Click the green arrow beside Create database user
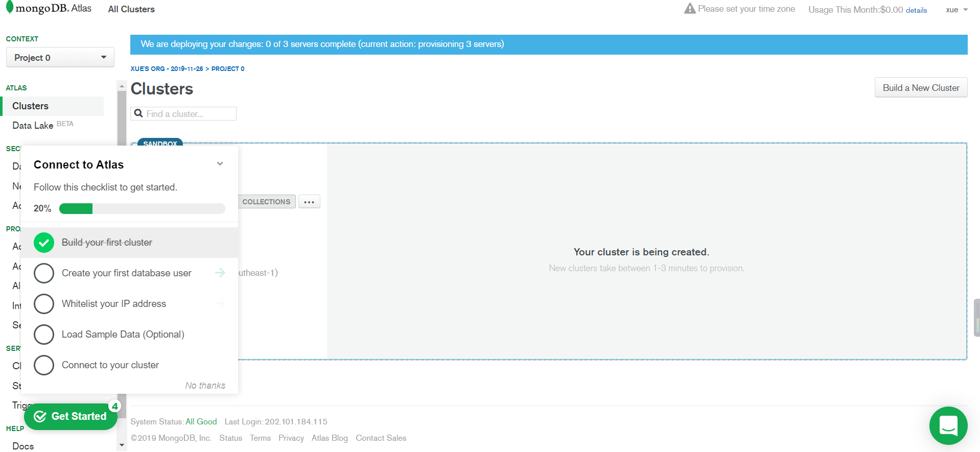The image size is (980, 452). click(220, 273)
